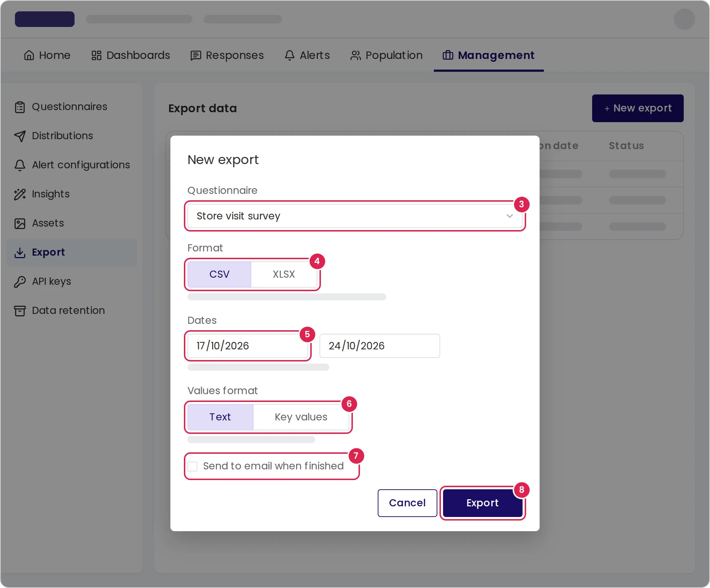Click the Questionnaires clipboard icon in sidebar
Screen dimensions: 710x588
[x=20, y=107]
